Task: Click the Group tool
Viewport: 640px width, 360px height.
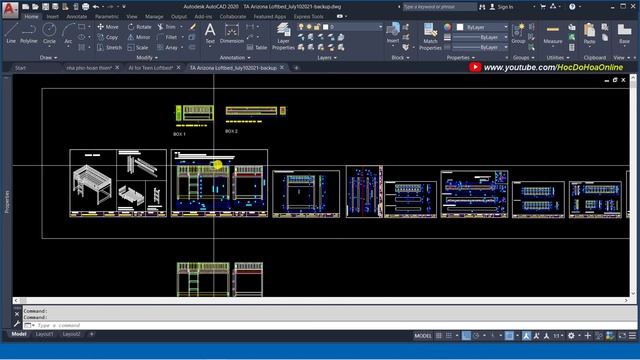Action: tap(518, 33)
